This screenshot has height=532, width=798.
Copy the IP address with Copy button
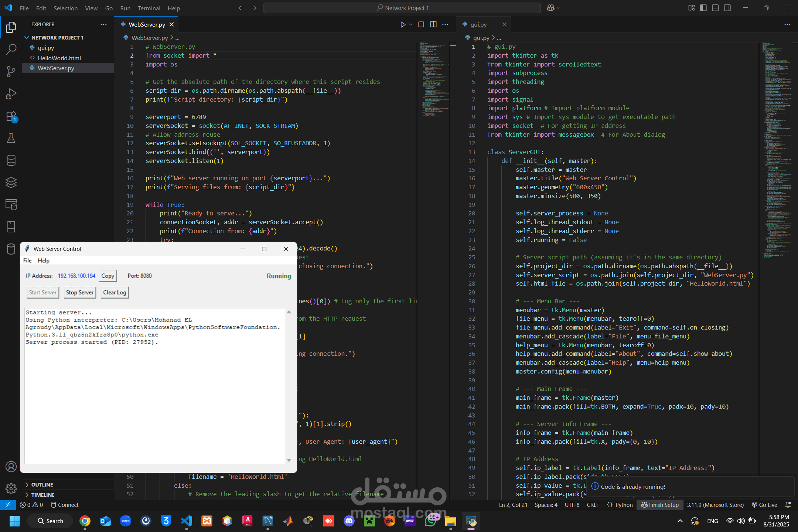[x=108, y=276]
